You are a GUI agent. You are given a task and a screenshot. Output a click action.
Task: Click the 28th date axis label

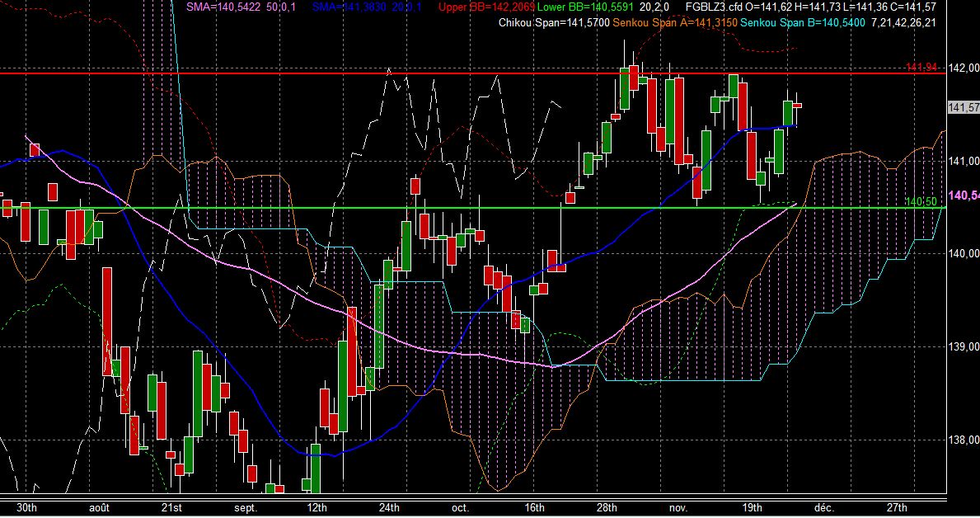(607, 507)
